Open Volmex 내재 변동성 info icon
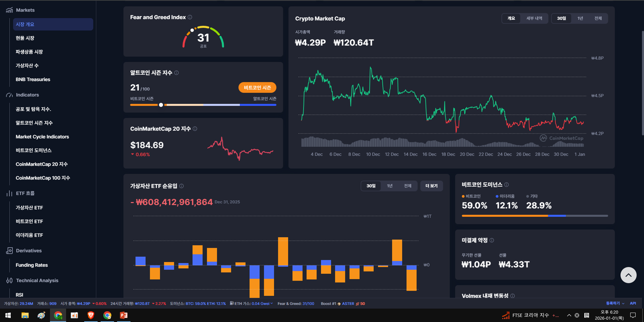Image resolution: width=644 pixels, height=322 pixels. pyautogui.click(x=512, y=296)
